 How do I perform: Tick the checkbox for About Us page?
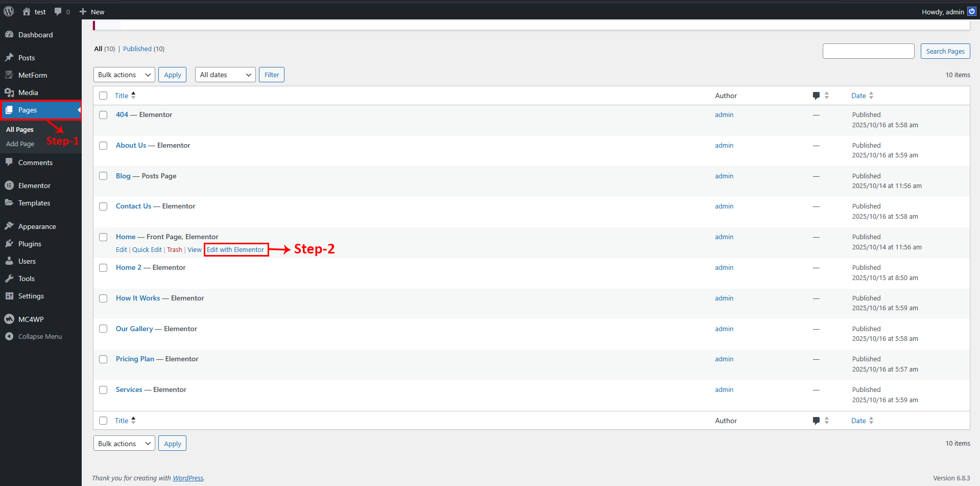coord(103,146)
